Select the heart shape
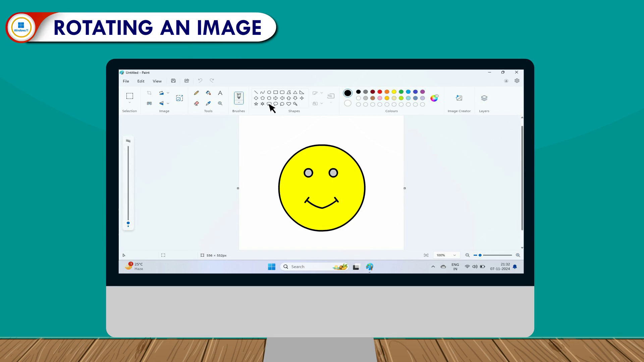The height and width of the screenshot is (362, 644). (x=289, y=104)
